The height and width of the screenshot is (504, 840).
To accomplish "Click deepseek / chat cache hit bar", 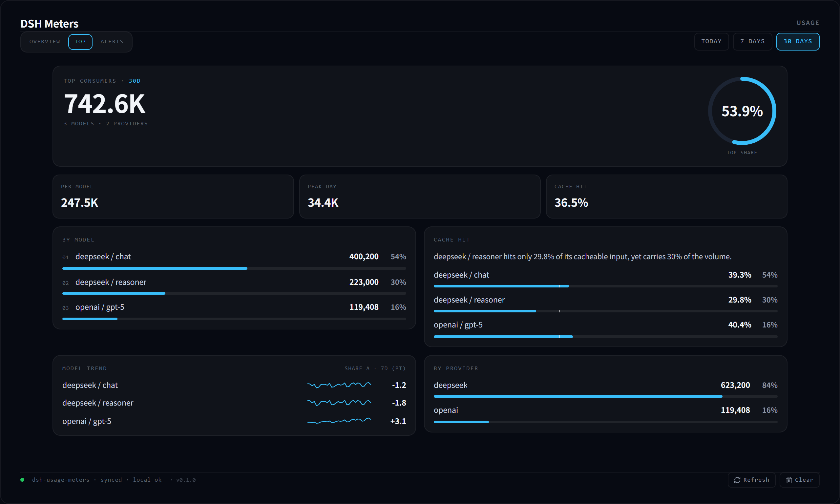I will (605, 286).
